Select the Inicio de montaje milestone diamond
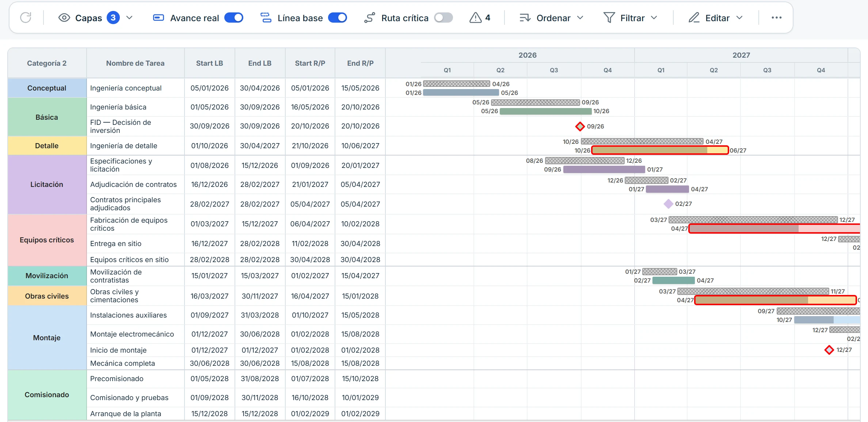The image size is (868, 422). (x=829, y=350)
